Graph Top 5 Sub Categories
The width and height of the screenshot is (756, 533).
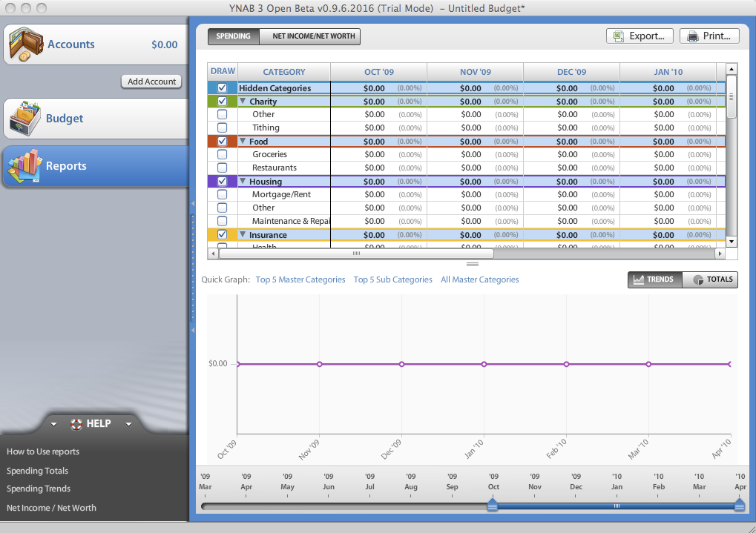pos(393,279)
